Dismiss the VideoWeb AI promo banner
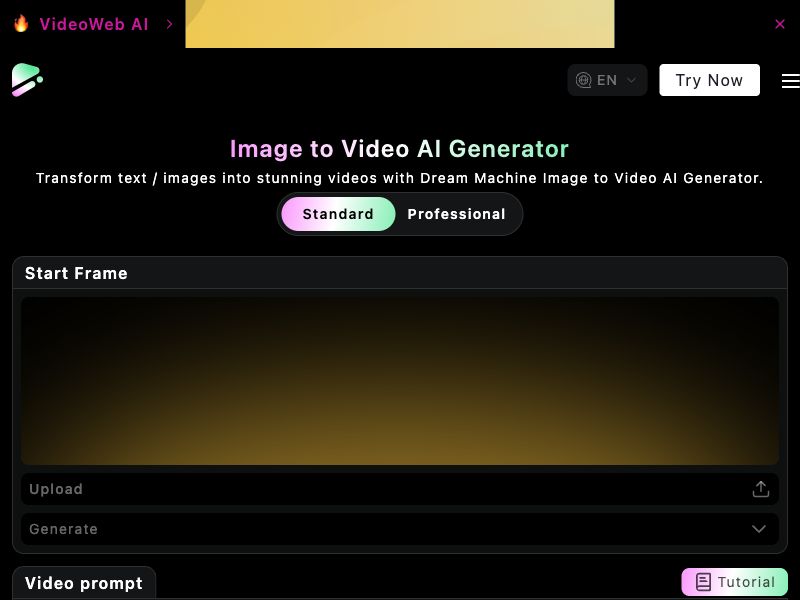The width and height of the screenshot is (800, 600). (780, 24)
